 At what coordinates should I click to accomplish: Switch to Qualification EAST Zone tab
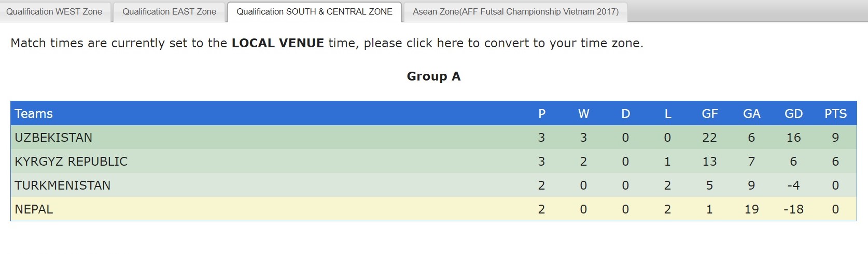coord(169,11)
